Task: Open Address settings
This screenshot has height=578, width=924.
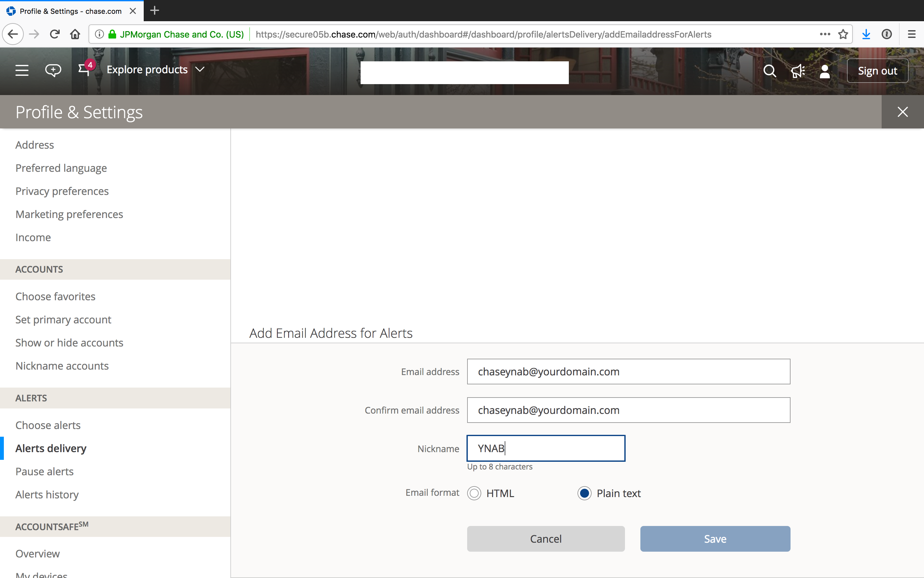Action: tap(35, 145)
